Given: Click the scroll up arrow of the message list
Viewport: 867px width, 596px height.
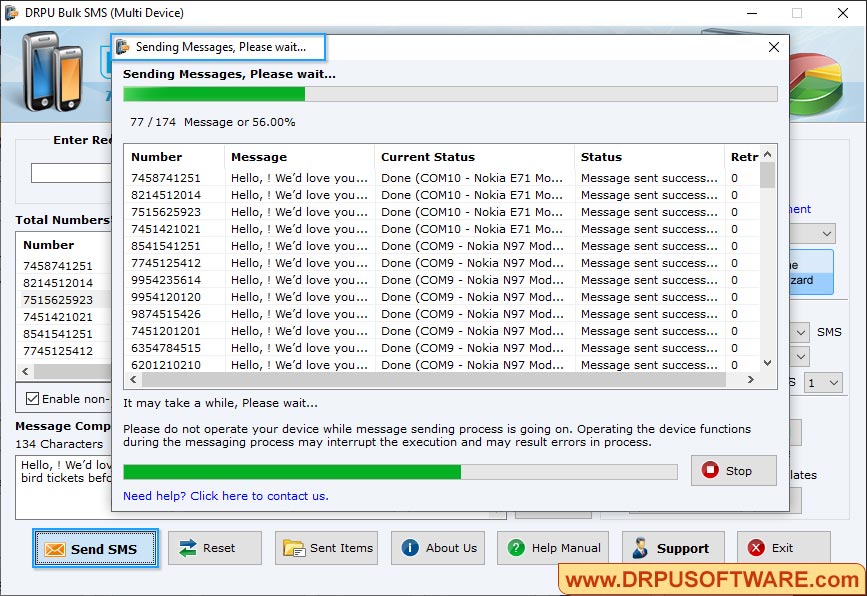Looking at the screenshot, I should 767,154.
